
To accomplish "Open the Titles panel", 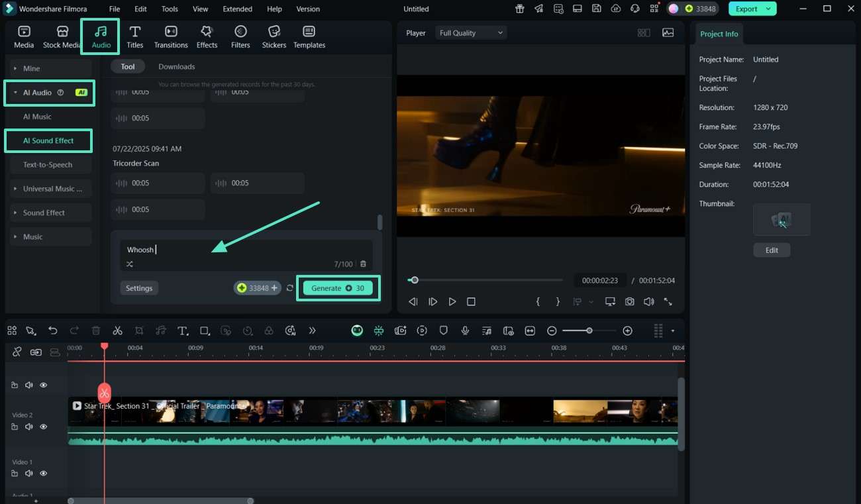I will click(x=135, y=37).
